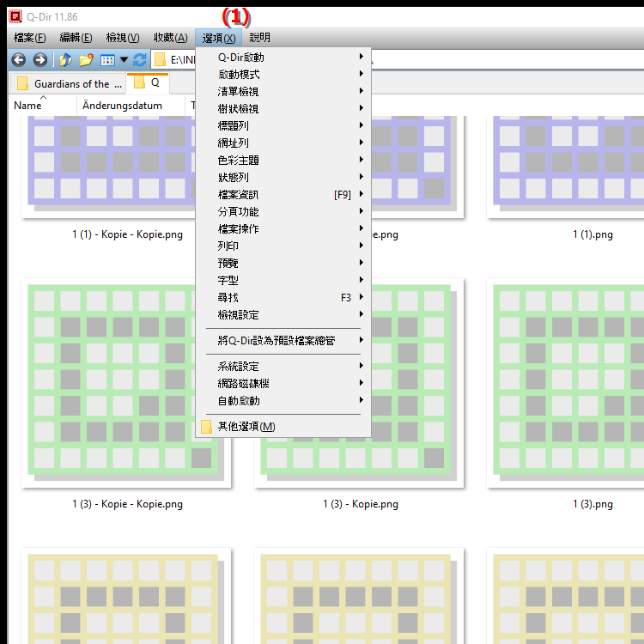Open the 檢視設定 submenu
The image size is (644, 644).
[x=283, y=315]
